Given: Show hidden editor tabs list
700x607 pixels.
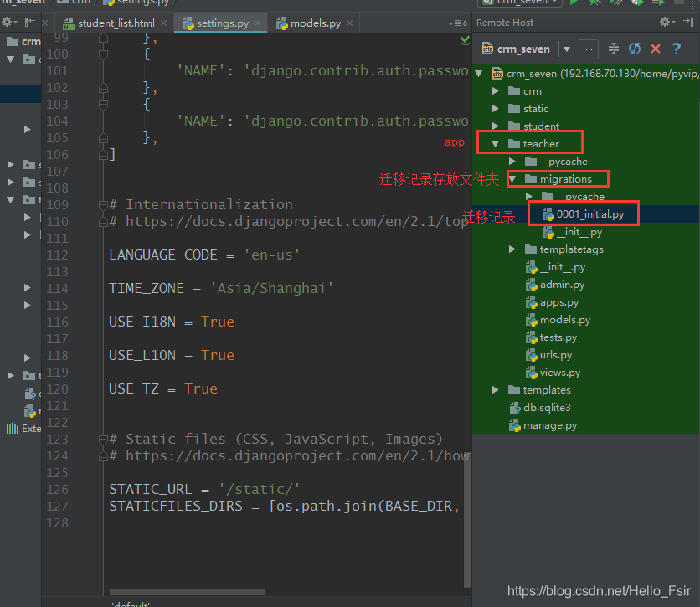Looking at the screenshot, I should [457, 23].
